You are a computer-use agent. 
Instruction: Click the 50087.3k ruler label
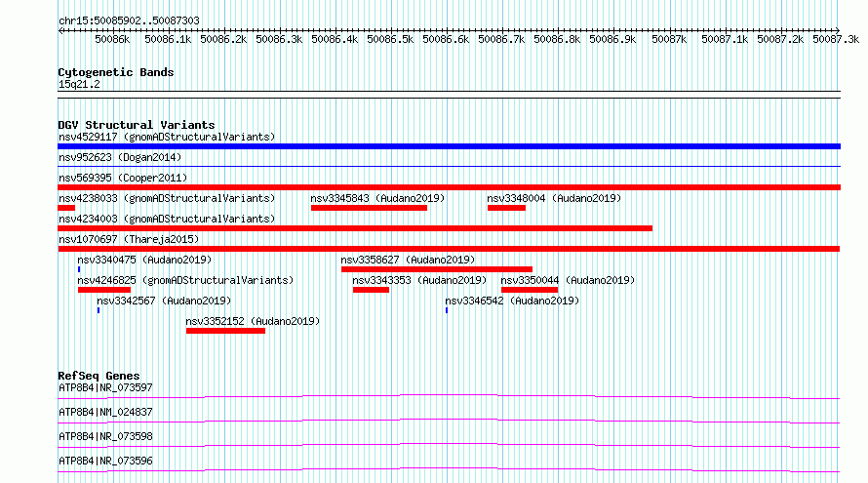836,39
